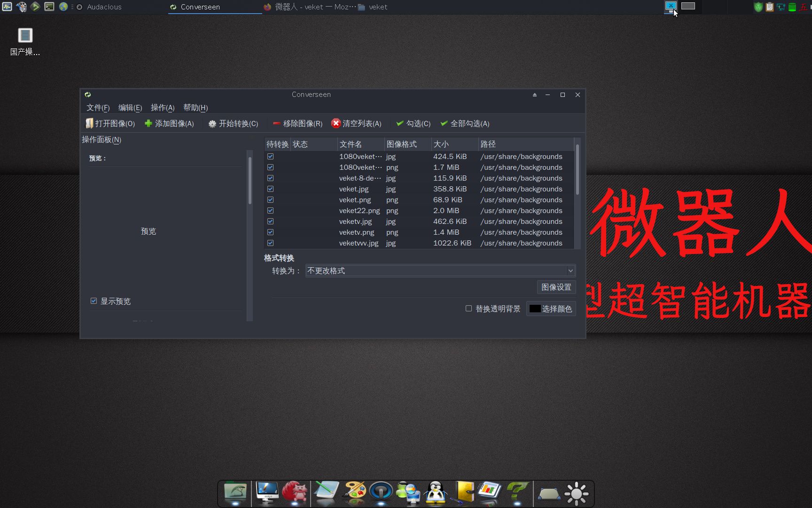Switch to the Firefox 微器人 taskbar window
The height and width of the screenshot is (508, 812).
click(309, 7)
